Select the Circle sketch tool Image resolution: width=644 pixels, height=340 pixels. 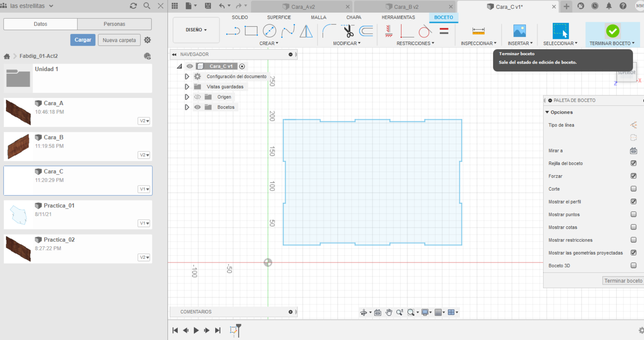(270, 31)
